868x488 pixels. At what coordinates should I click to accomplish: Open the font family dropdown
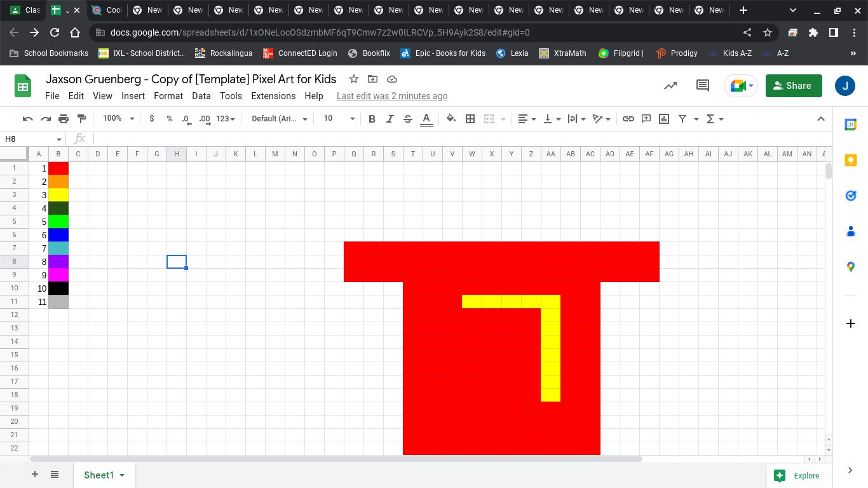[x=279, y=119]
